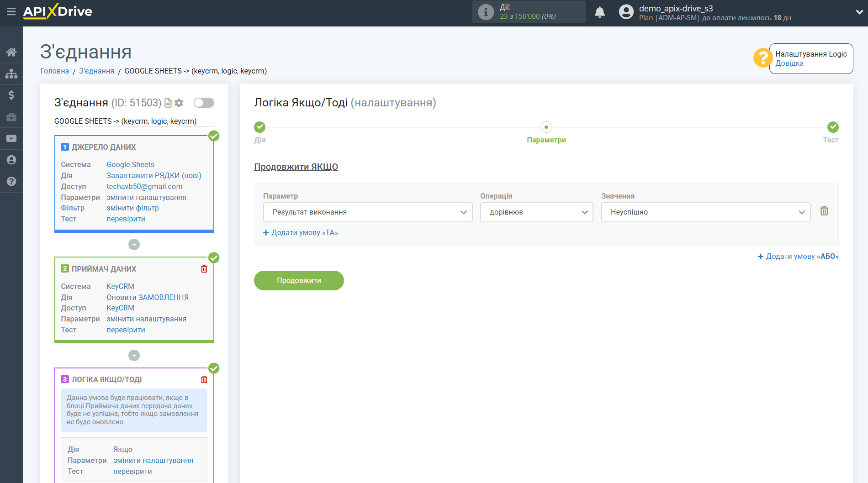The image size is (868, 483).
Task: Click the user avatar icon
Action: click(626, 12)
